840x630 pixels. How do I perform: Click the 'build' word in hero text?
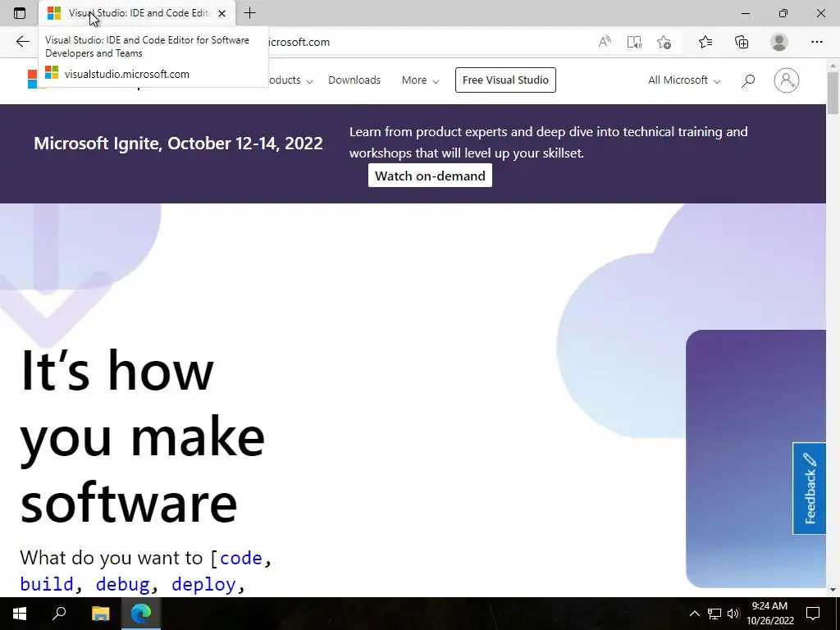(x=47, y=584)
